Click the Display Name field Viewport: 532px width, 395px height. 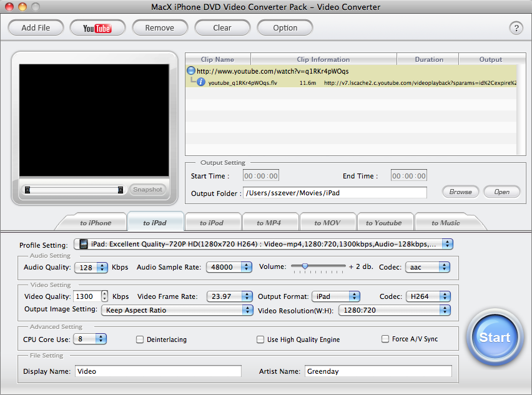coord(158,371)
